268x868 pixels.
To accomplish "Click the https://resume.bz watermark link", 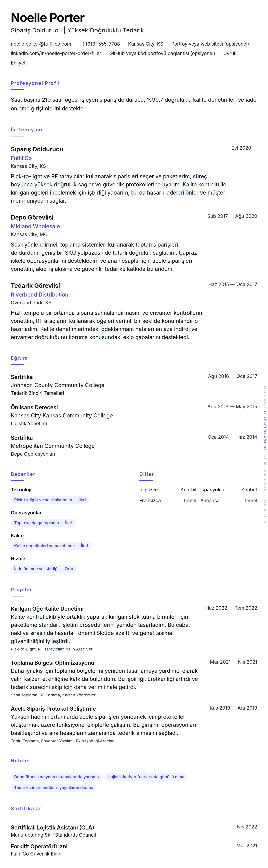I will (265, 431).
